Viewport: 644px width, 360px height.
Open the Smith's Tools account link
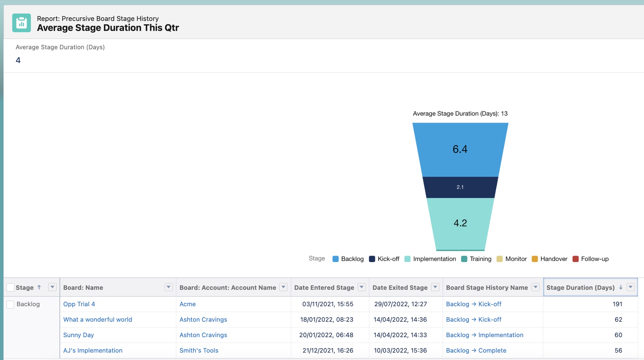pos(199,350)
